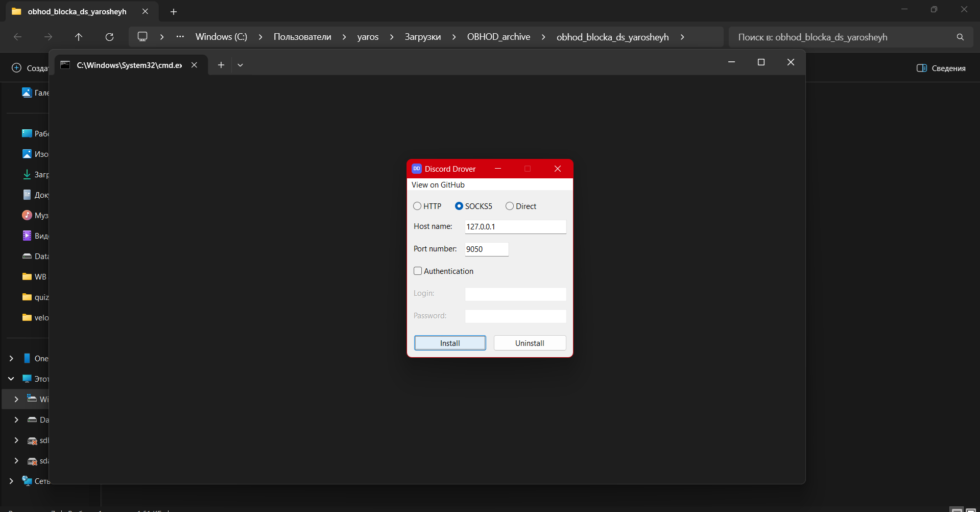Refresh the File Explorer folder
Screen dimensions: 980x512
(109, 37)
